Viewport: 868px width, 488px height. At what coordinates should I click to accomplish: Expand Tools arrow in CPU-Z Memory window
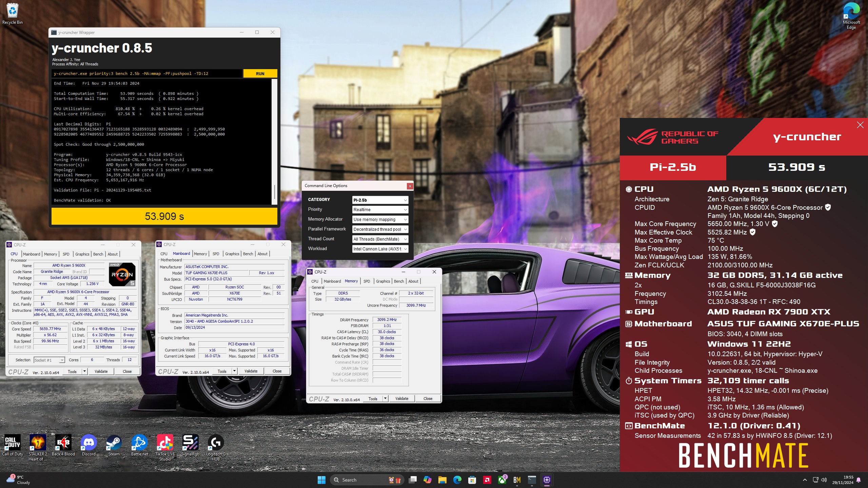click(x=385, y=399)
